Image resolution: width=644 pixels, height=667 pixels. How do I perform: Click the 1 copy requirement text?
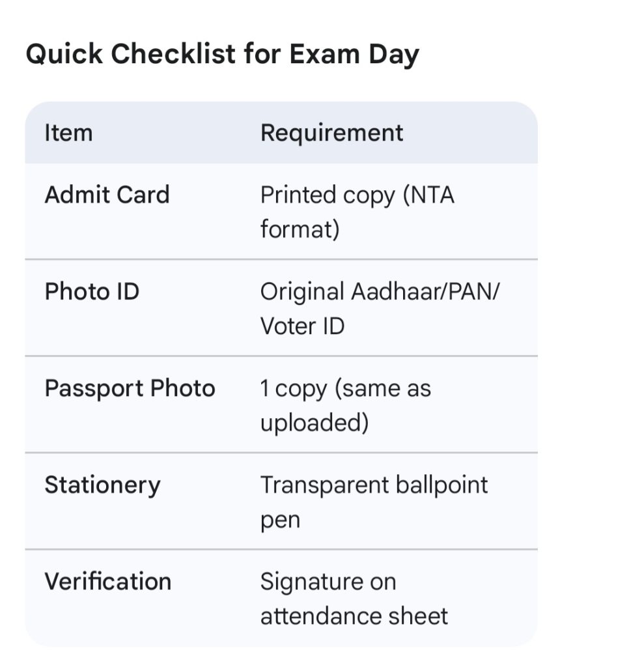[x=345, y=389]
